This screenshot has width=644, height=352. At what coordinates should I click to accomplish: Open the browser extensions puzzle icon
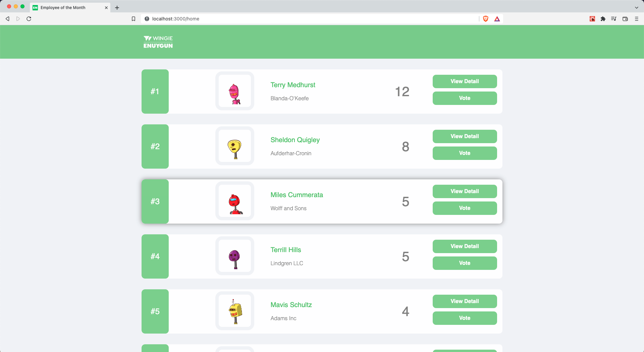pos(603,19)
